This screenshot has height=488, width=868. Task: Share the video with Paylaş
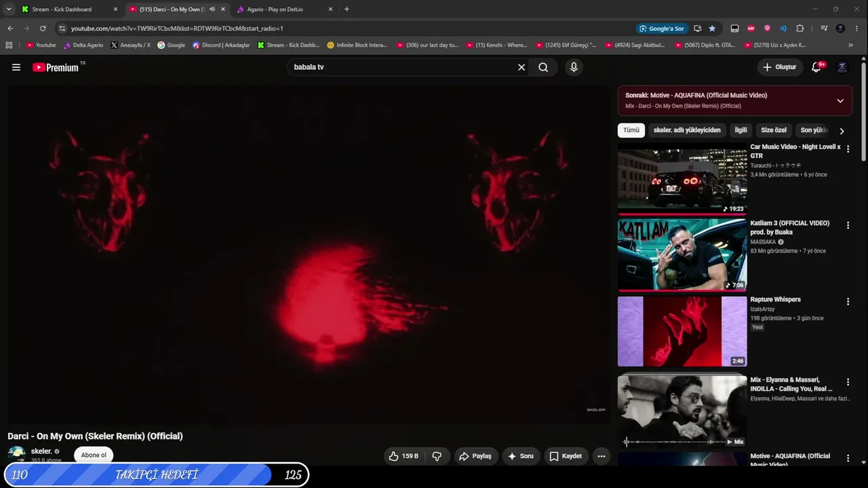(x=475, y=456)
